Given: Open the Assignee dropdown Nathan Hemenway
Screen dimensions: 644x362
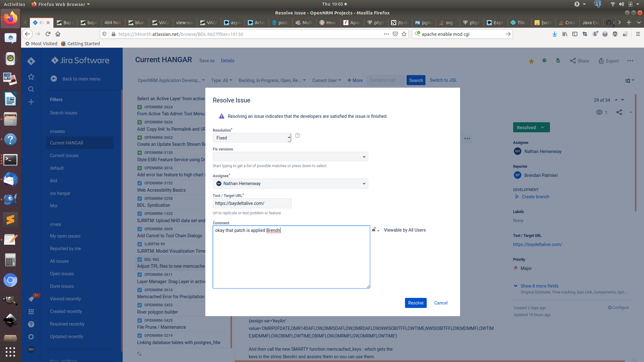Looking at the screenshot, I should (x=290, y=184).
